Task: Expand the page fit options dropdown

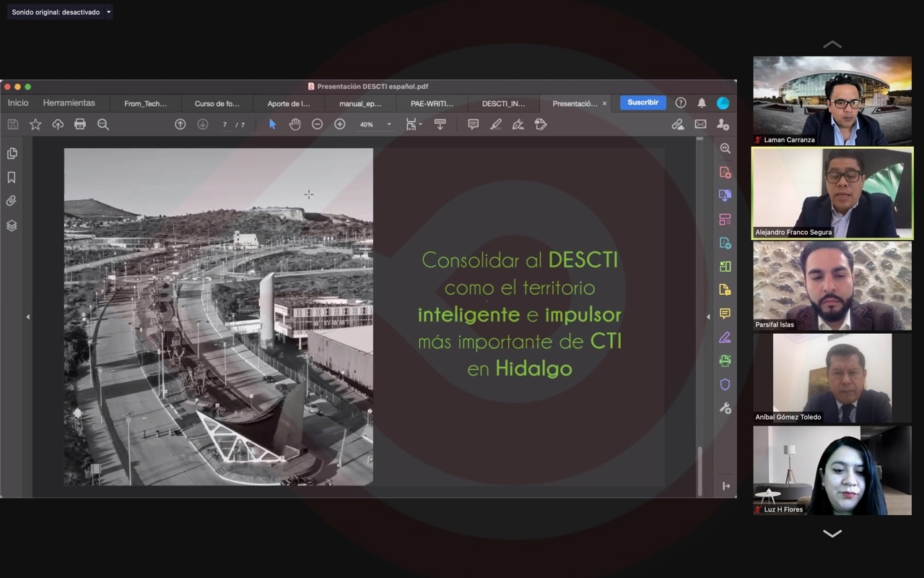Action: (x=420, y=124)
